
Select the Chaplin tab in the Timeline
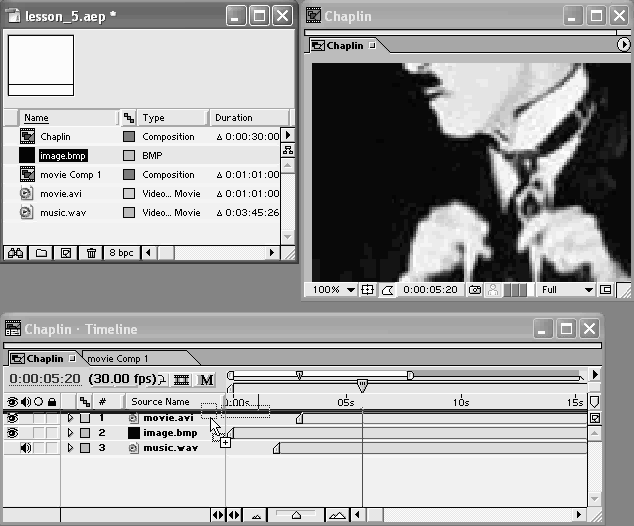pos(44,358)
